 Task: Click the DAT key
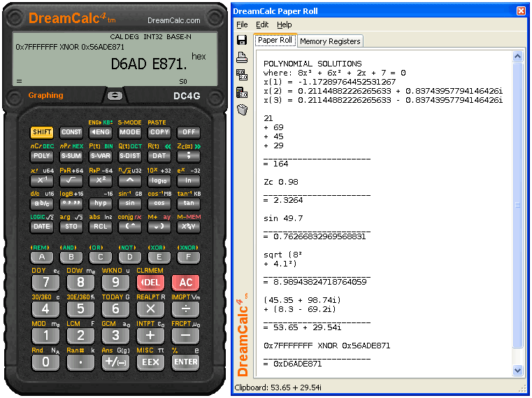pyautogui.click(x=159, y=156)
